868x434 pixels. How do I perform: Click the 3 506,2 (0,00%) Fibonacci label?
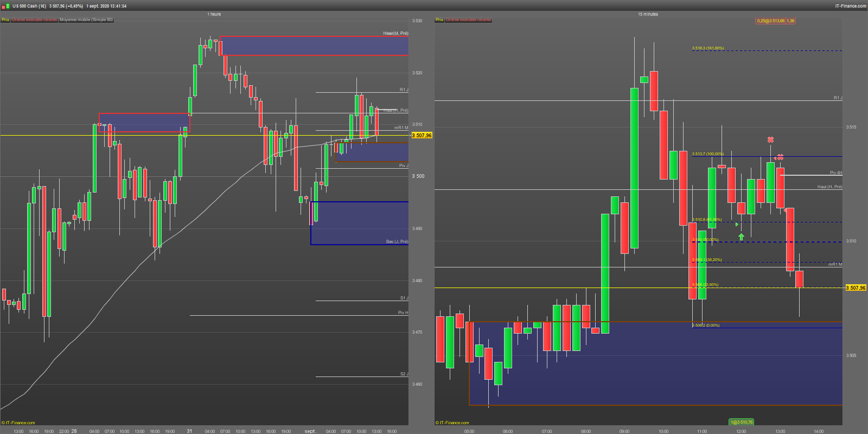[706, 325]
